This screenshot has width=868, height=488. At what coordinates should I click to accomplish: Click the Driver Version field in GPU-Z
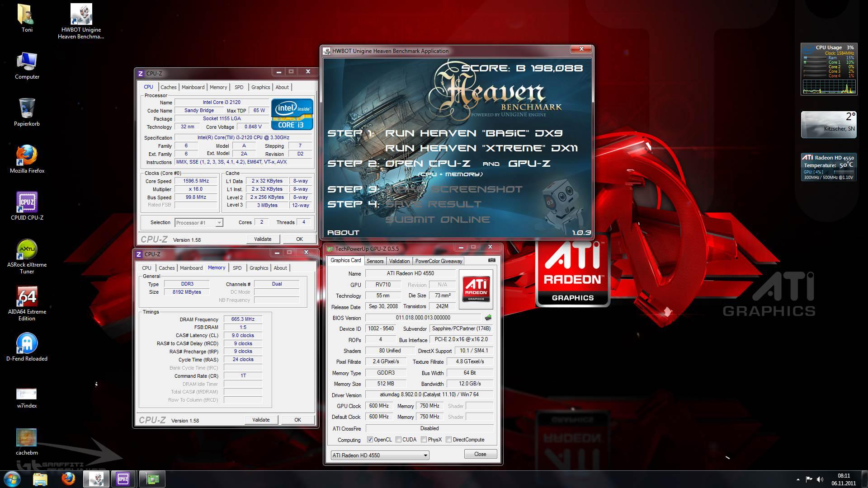429,394
